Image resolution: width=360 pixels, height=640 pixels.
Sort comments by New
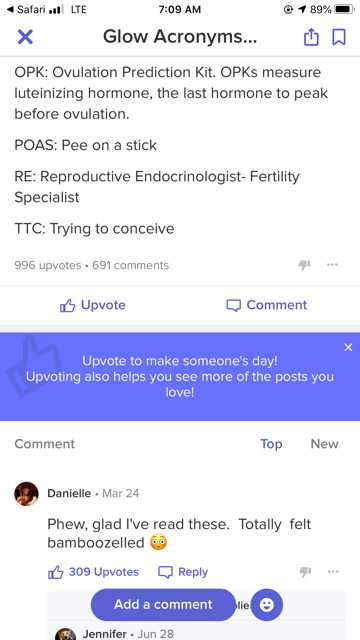324,444
